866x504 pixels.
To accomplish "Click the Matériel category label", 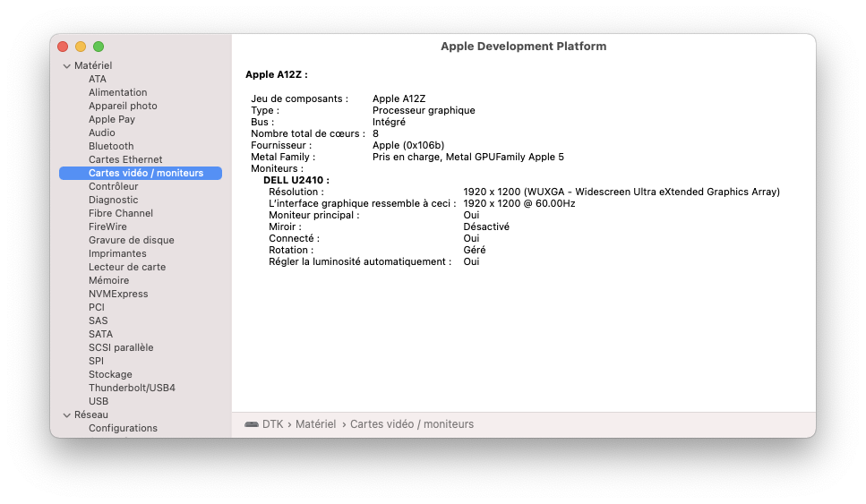I will [x=93, y=65].
